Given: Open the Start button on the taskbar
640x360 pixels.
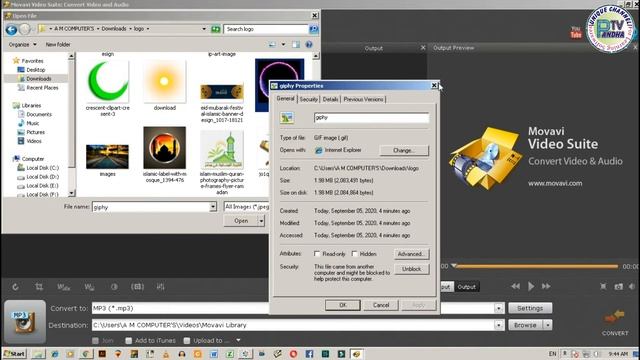Looking at the screenshot, I should pyautogui.click(x=14, y=354).
